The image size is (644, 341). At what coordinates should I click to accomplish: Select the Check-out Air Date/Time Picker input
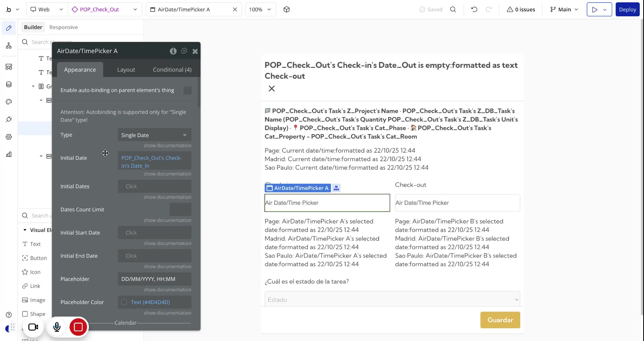[457, 203]
